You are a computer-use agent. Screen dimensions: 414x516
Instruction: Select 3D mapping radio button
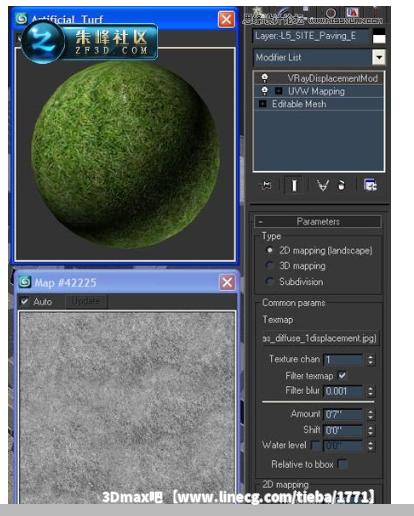click(270, 266)
